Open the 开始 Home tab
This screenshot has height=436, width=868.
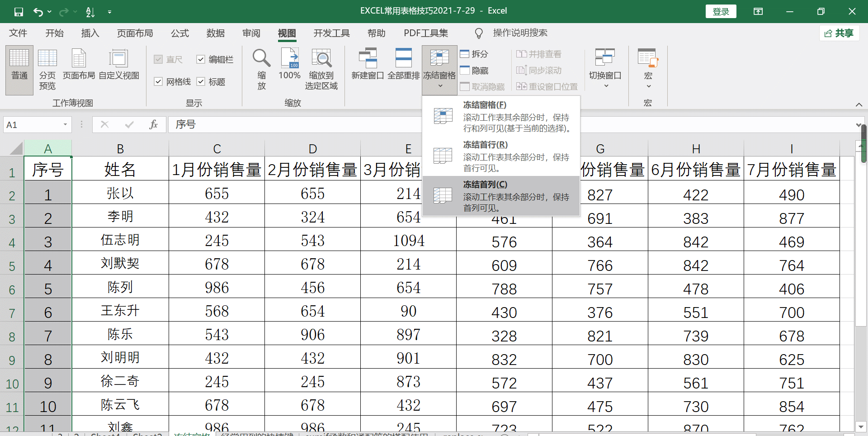(x=54, y=33)
